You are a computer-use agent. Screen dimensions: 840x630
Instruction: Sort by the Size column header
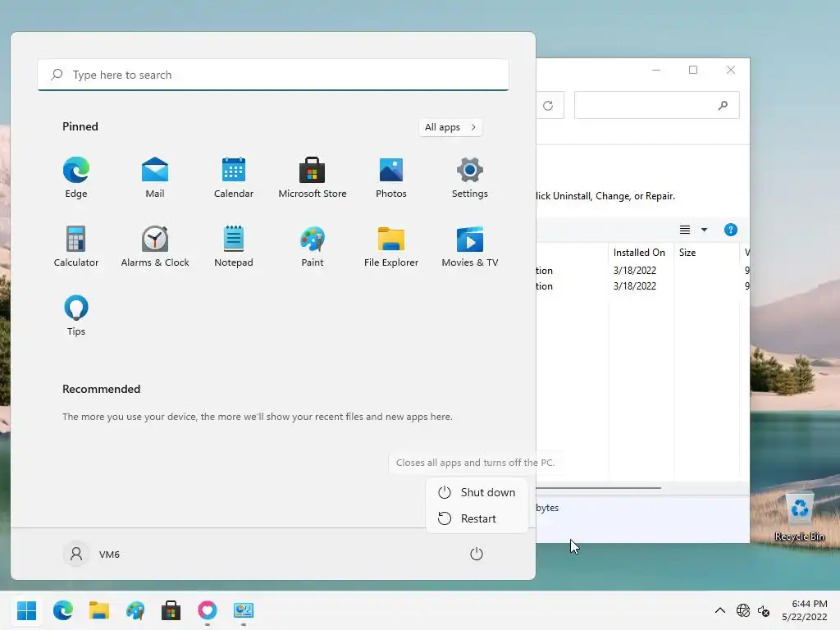706,253
